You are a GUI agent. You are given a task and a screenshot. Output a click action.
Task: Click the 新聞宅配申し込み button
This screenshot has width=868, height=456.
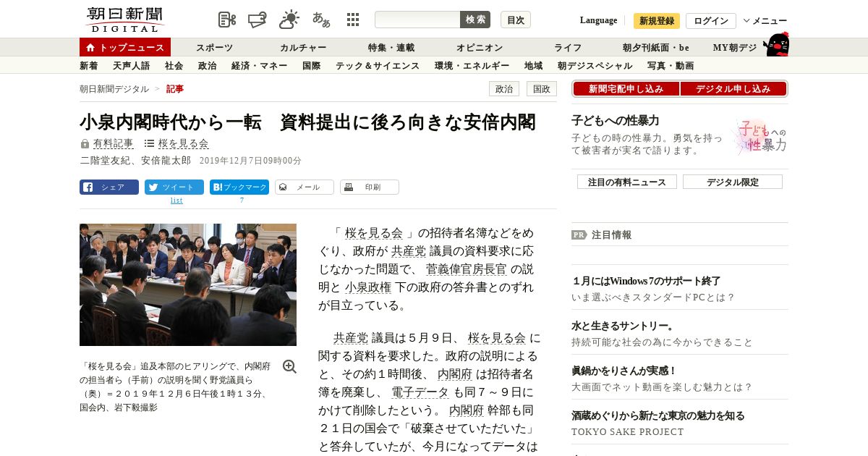coord(626,89)
